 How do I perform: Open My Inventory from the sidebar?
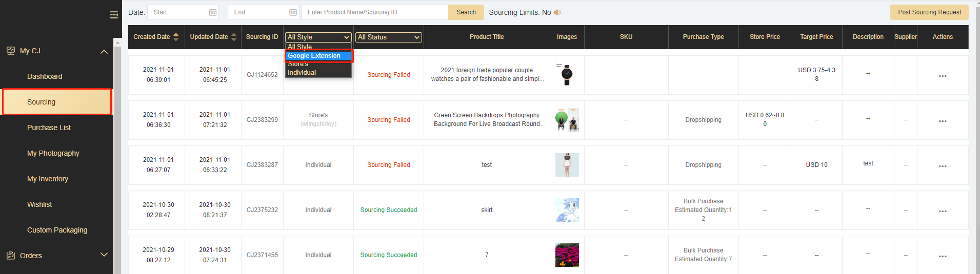coord(48,179)
